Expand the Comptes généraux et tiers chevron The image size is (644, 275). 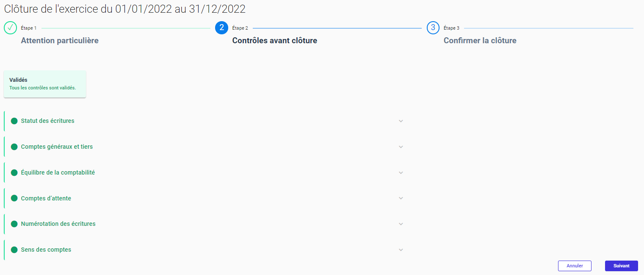point(401,147)
